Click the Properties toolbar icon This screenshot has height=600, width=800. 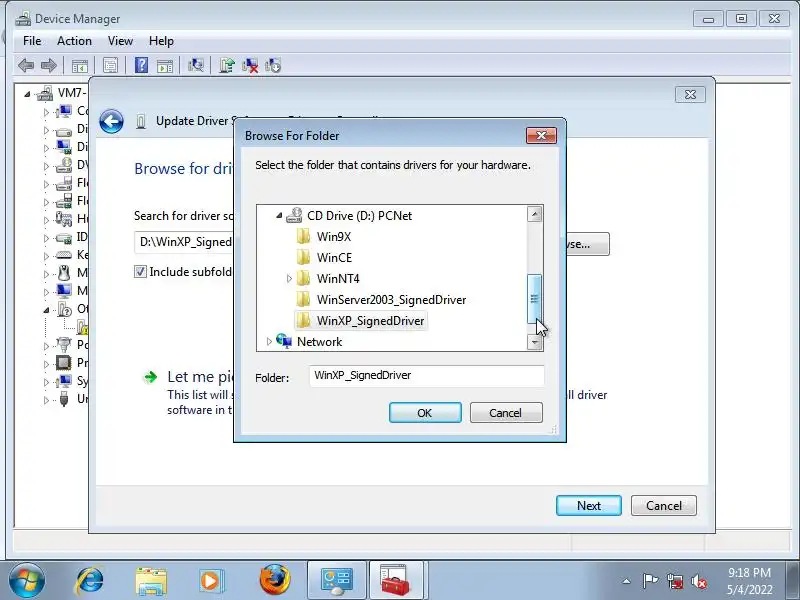click(x=111, y=65)
